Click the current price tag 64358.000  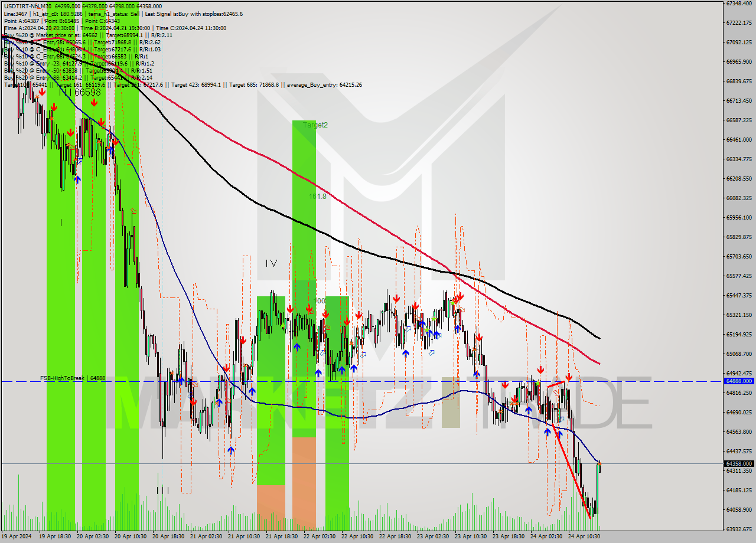738,464
